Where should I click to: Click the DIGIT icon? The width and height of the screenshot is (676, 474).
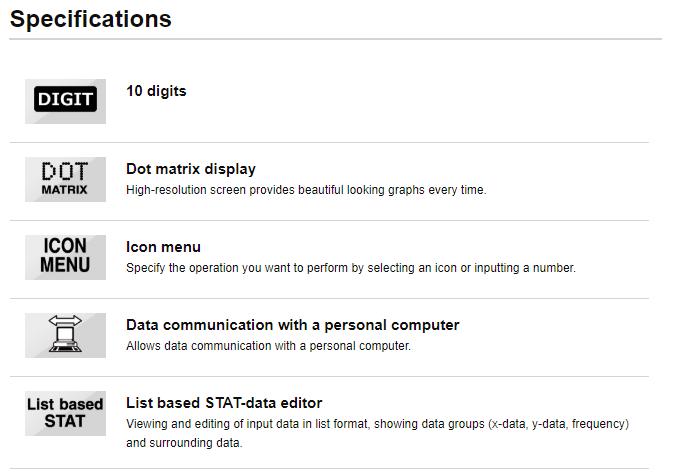[65, 100]
